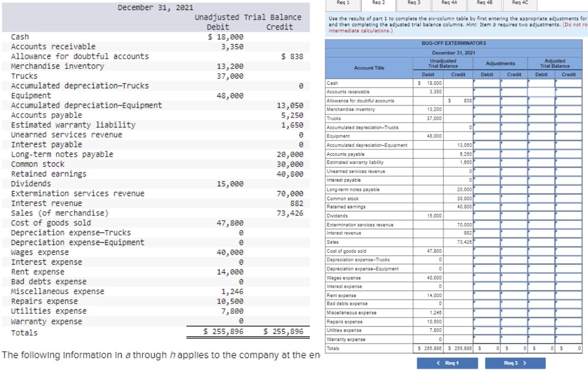The height and width of the screenshot is (370, 588).
Task: Click 'Unadjusted Trial Balance' heading in left list
Action: pos(248,17)
